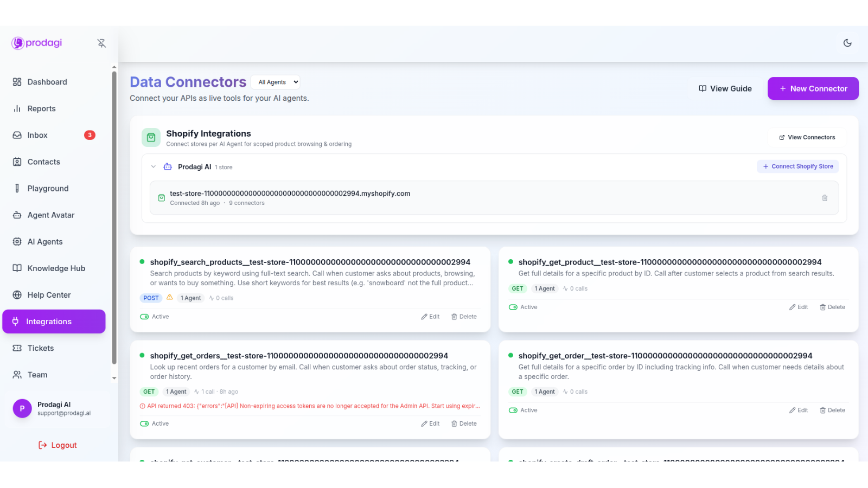Open Tickets page
The width and height of the screenshot is (868, 488).
tap(54, 348)
